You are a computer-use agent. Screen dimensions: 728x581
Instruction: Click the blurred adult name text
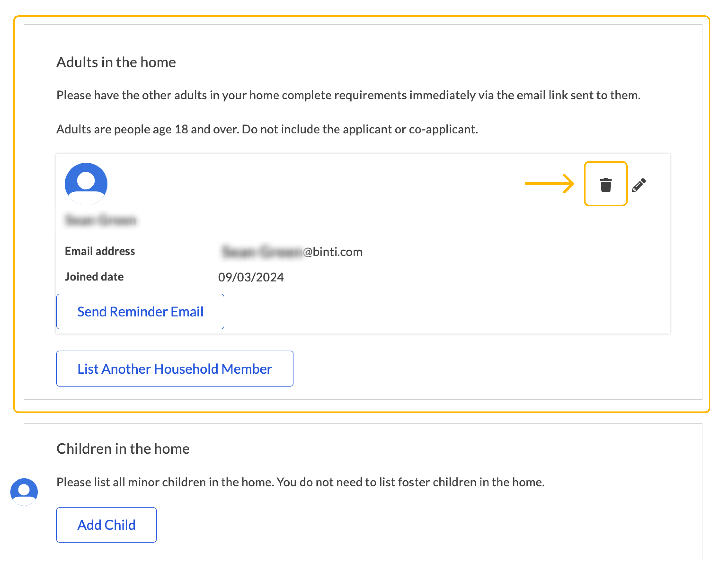(x=101, y=220)
